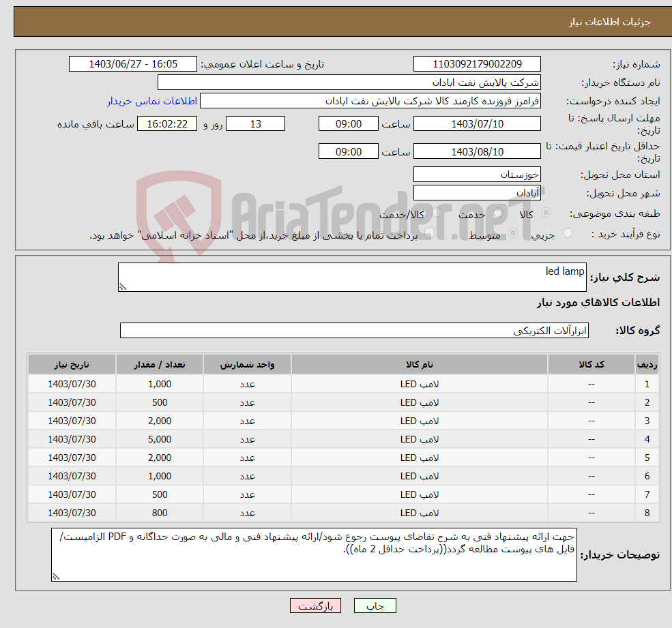Click unit عدد in row 7
The image size is (672, 628).
pos(247,494)
